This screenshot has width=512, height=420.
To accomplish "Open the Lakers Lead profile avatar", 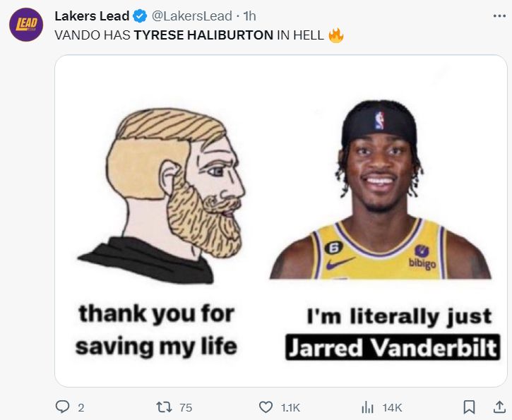I will coord(25,25).
